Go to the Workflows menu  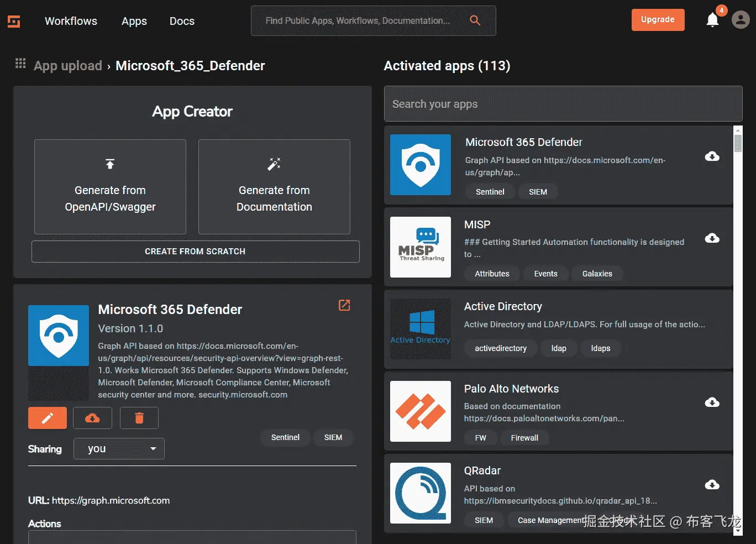coord(70,21)
